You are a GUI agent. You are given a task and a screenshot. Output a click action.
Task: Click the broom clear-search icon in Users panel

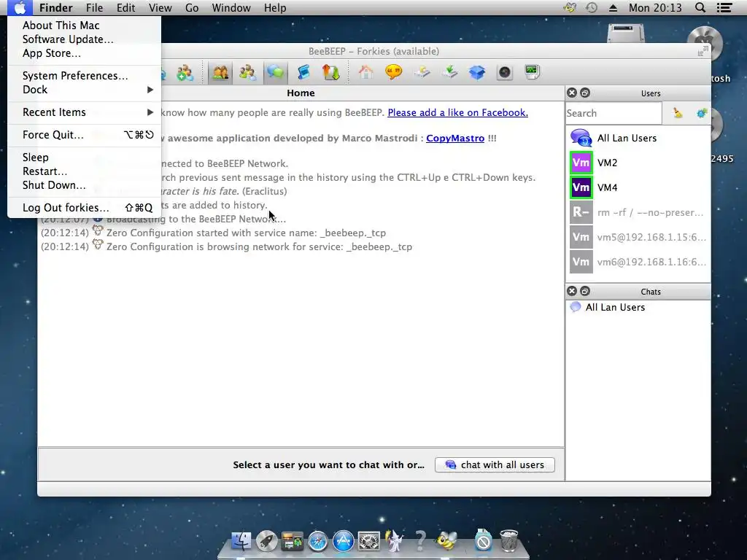[x=677, y=113]
